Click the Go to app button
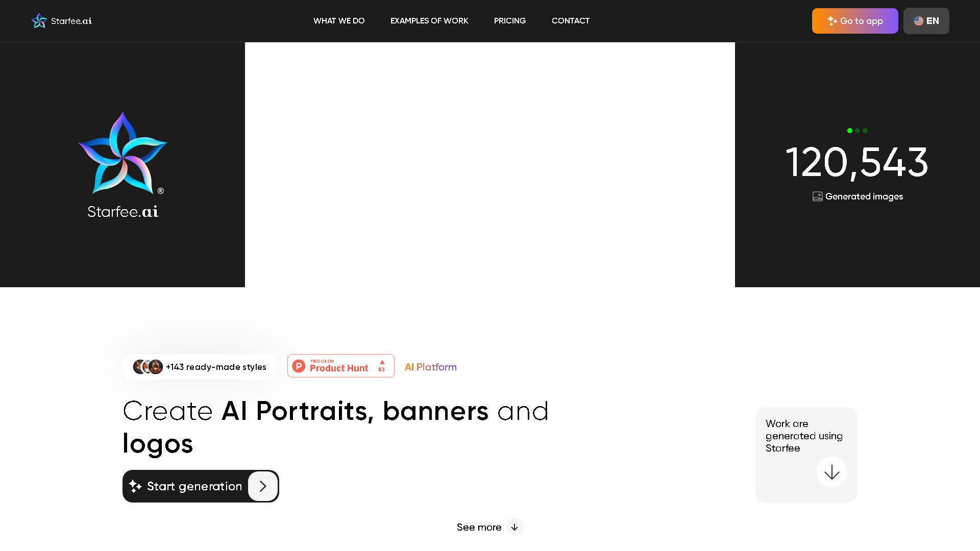Viewport: 980px width, 551px height. [x=855, y=21]
